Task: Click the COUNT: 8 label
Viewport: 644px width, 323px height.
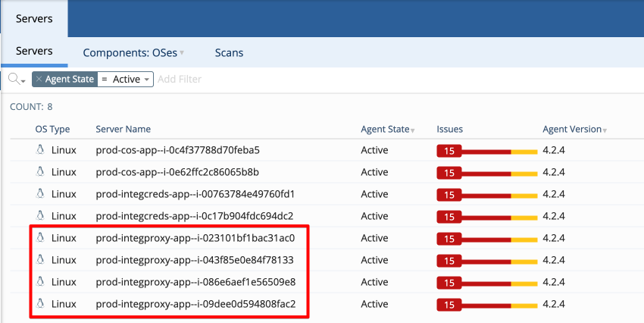Action: (x=31, y=107)
